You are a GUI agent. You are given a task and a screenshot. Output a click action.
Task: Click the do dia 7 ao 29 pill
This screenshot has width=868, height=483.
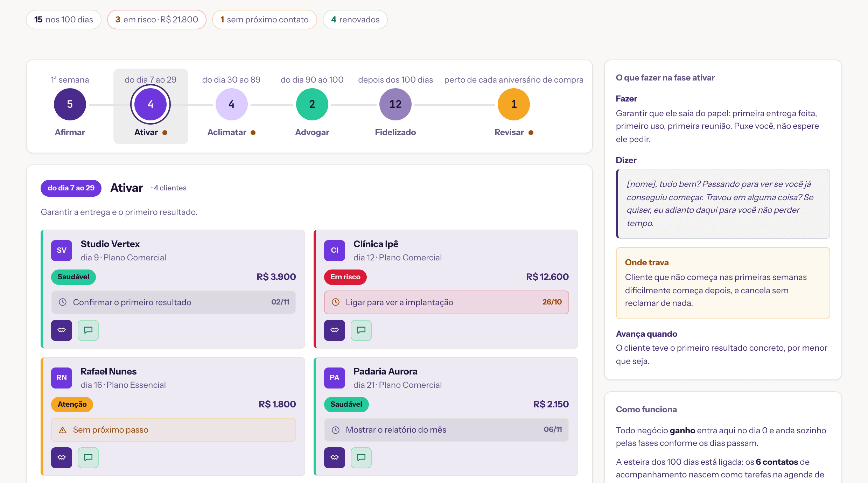(71, 188)
